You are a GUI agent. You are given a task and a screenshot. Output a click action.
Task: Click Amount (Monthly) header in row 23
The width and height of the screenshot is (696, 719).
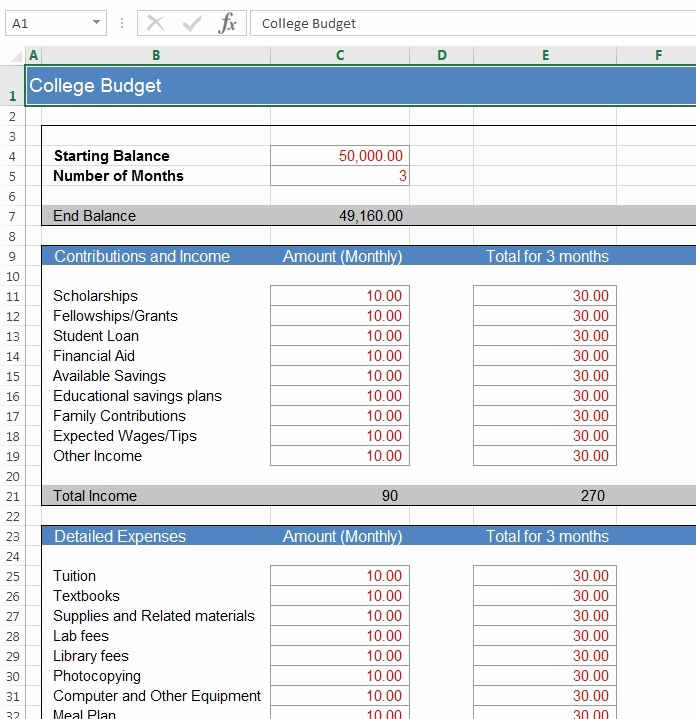tap(342, 536)
